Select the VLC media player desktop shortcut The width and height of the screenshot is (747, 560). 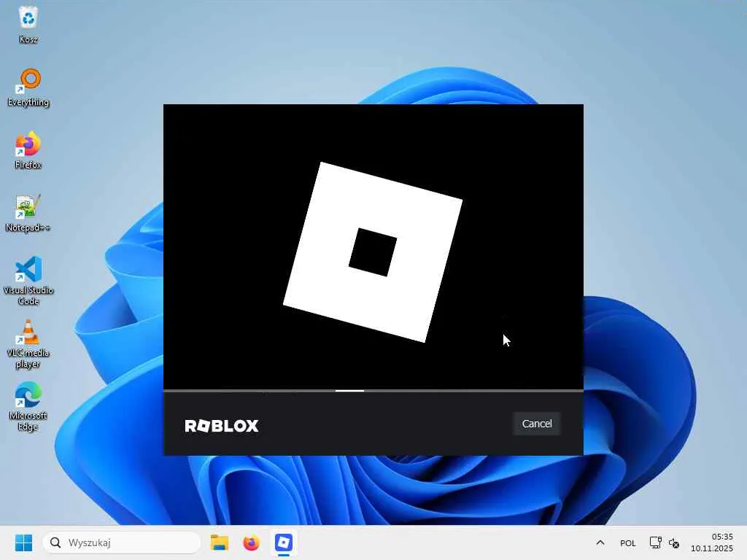pos(28,344)
